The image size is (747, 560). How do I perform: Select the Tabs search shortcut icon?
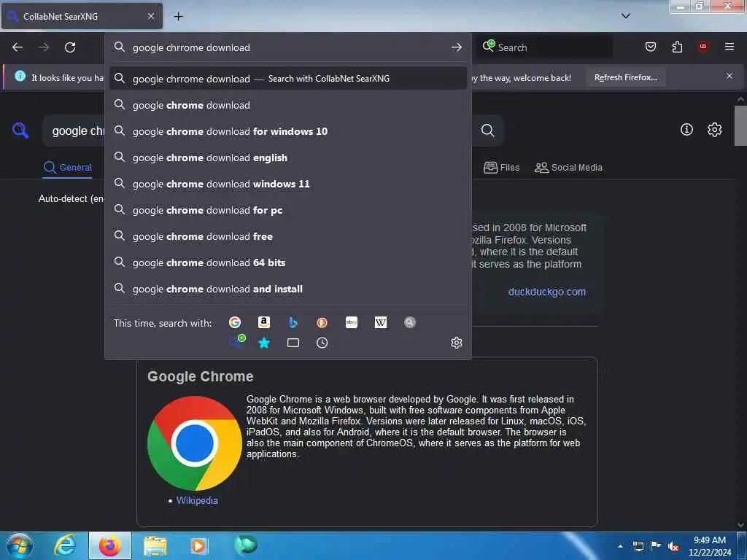point(293,343)
